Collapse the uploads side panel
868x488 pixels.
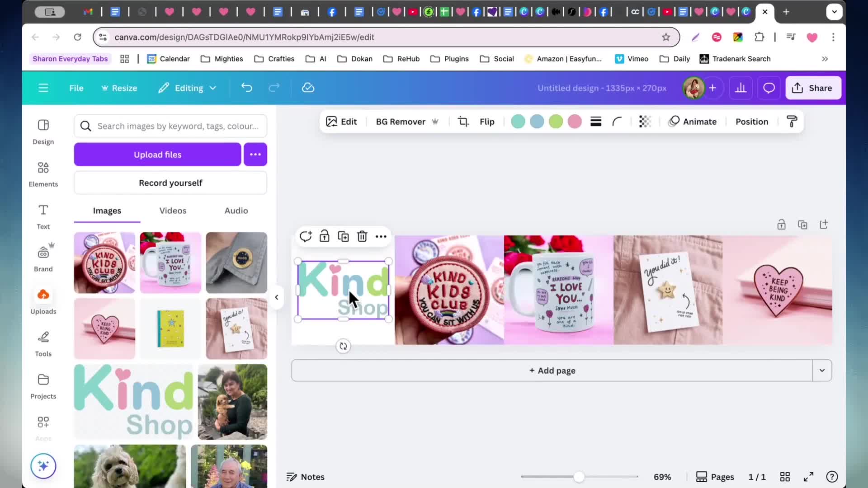point(277,297)
